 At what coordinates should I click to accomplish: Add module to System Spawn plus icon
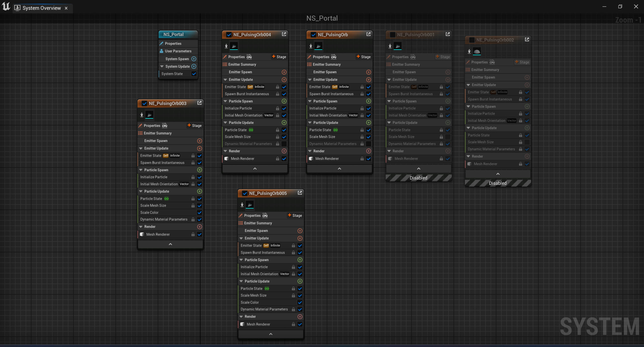click(194, 59)
